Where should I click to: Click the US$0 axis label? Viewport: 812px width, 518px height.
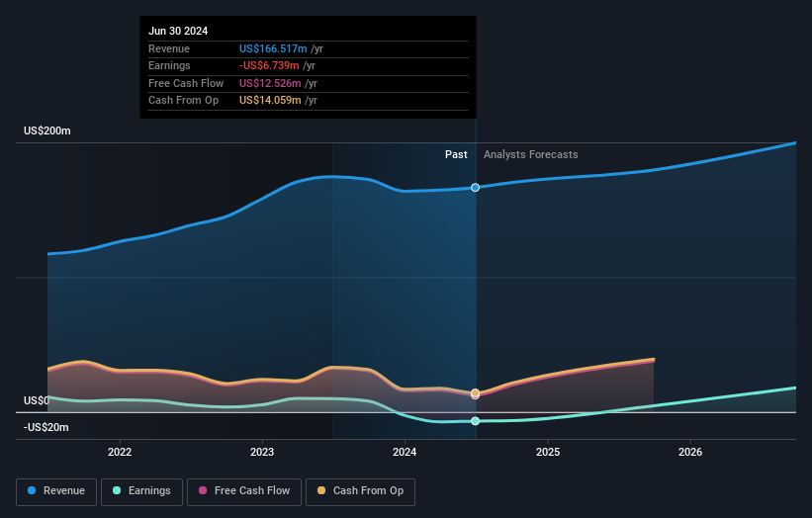(x=37, y=401)
